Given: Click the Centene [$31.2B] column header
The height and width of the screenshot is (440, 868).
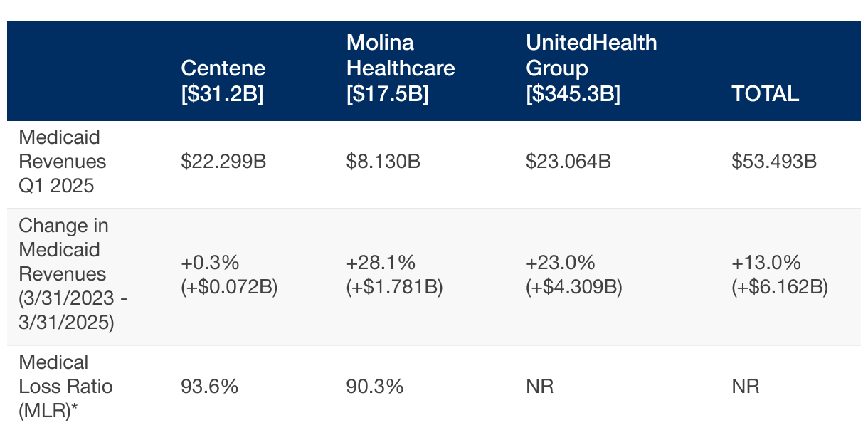Looking at the screenshot, I should (x=223, y=81).
